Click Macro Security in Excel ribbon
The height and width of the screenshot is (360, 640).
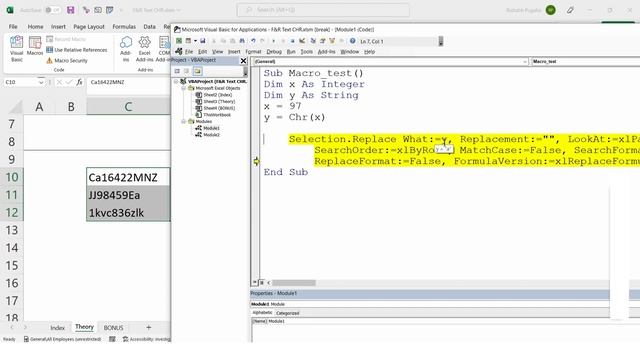pos(67,60)
